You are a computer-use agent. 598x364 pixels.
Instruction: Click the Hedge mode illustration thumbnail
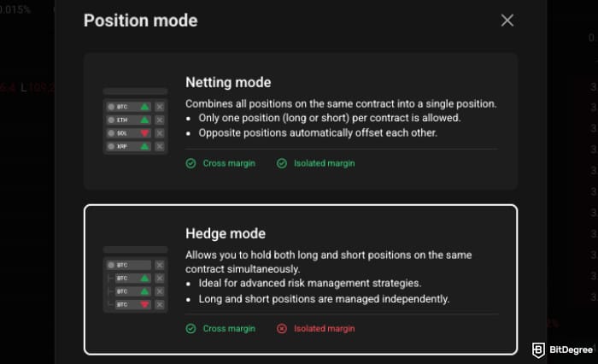[x=135, y=279]
